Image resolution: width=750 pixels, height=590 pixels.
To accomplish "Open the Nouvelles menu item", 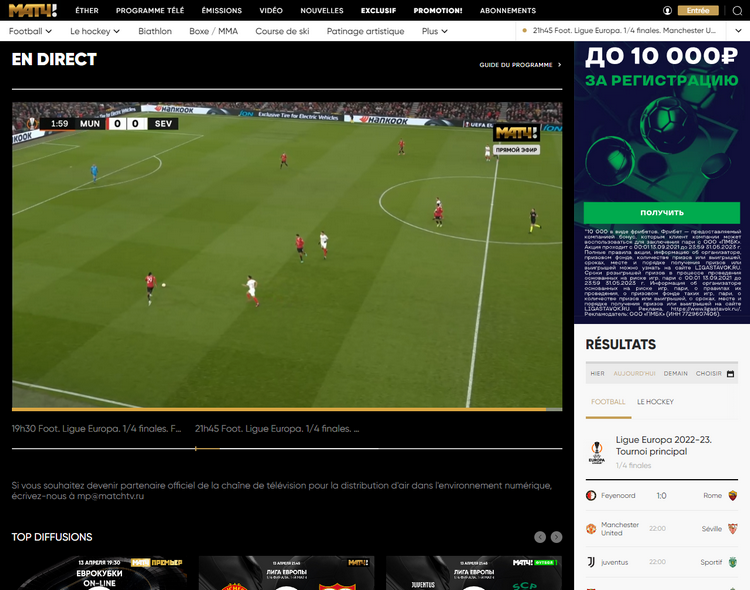I will 322,11.
